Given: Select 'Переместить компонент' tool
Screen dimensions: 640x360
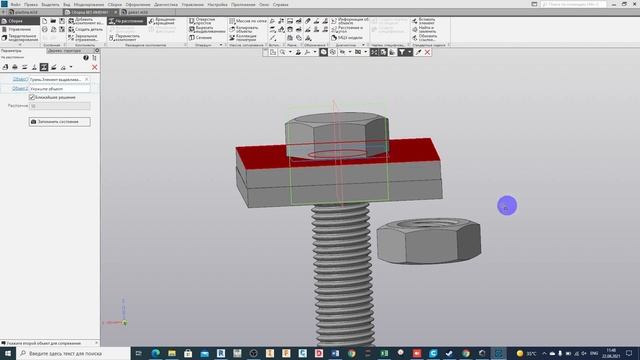Looking at the screenshot, I should [125, 38].
